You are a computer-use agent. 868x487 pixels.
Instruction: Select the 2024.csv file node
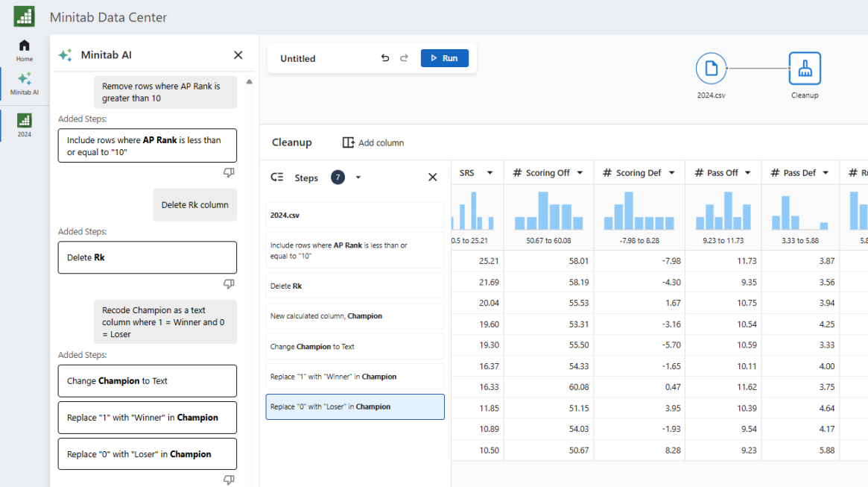[711, 69]
